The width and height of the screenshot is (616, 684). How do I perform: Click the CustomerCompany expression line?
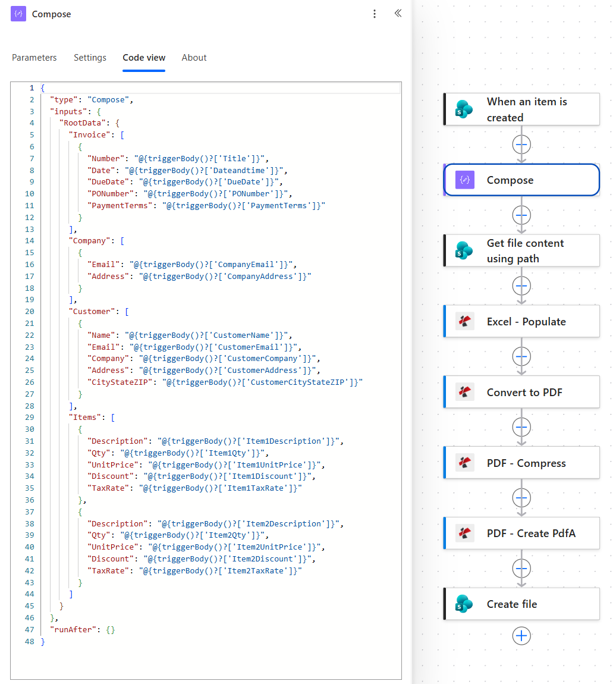203,358
